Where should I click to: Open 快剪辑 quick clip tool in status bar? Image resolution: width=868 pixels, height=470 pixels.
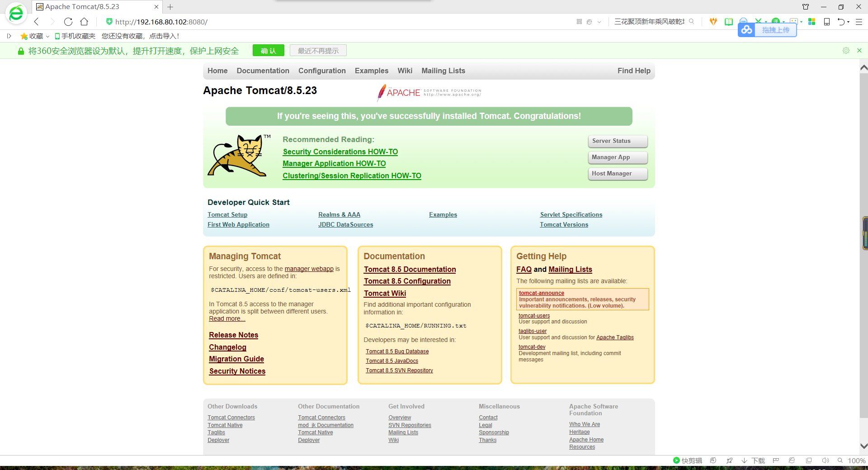pos(688,461)
